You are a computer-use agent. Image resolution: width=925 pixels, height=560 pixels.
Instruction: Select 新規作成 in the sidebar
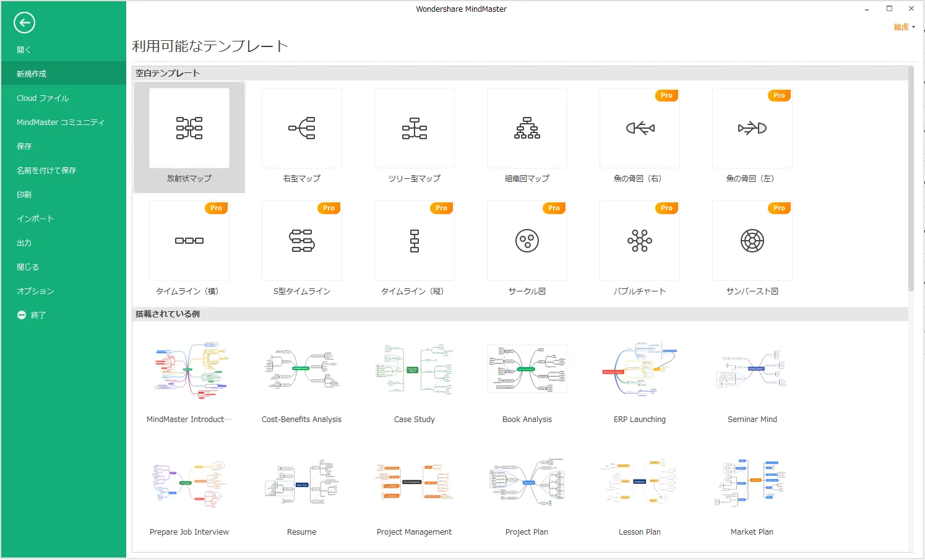[64, 74]
